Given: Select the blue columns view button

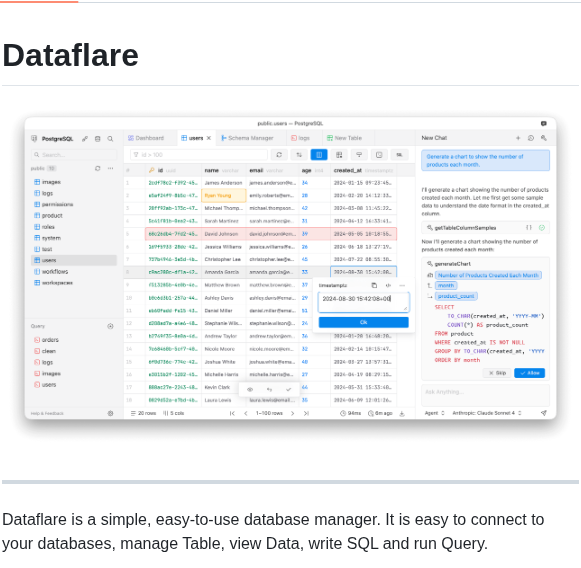Looking at the screenshot, I should (x=319, y=155).
